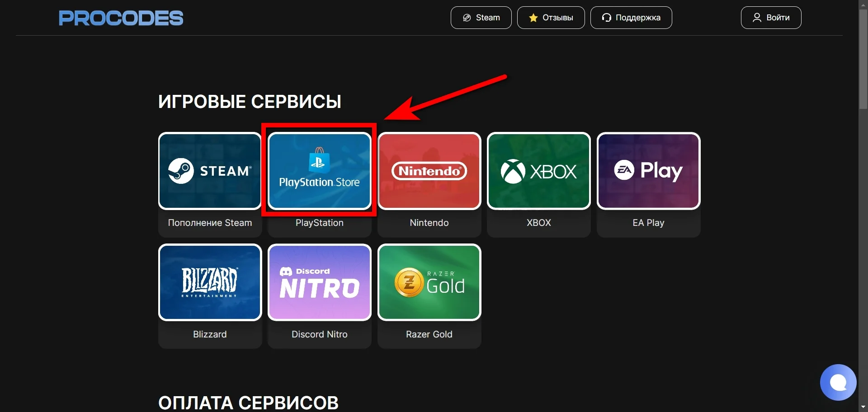Image resolution: width=868 pixels, height=412 pixels.
Task: Click the Blizzard label text
Action: 210,334
